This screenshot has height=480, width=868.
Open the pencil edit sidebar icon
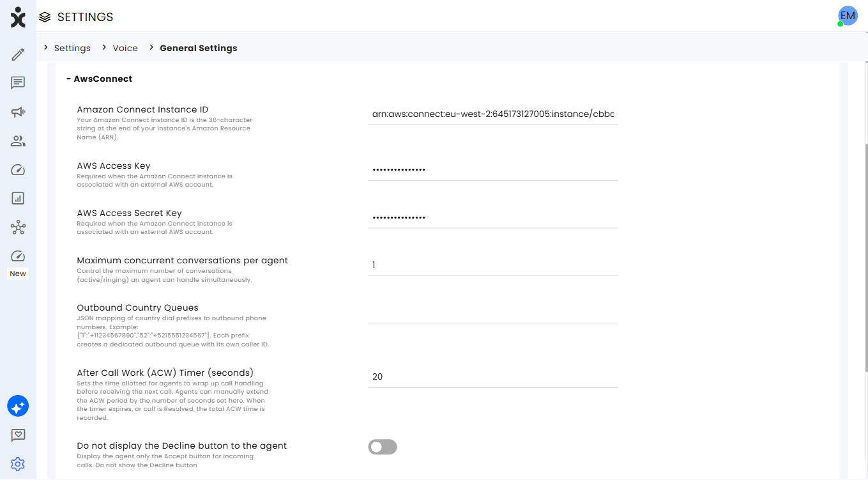click(18, 54)
